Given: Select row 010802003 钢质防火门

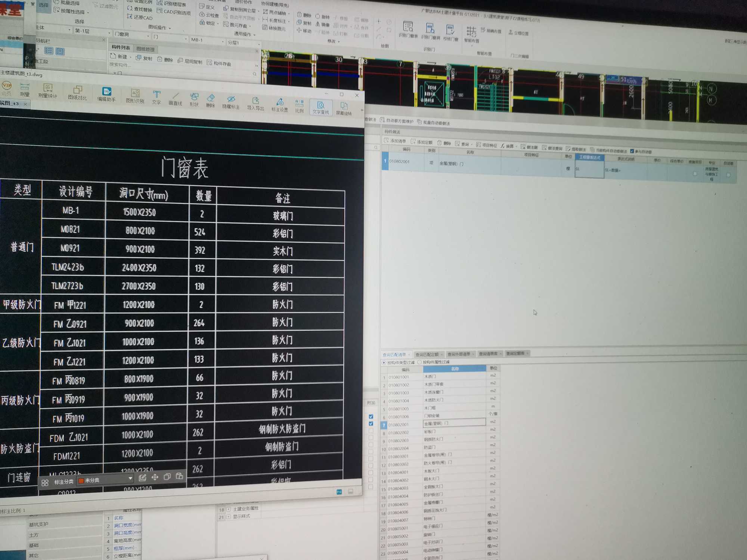Looking at the screenshot, I should tap(440, 440).
